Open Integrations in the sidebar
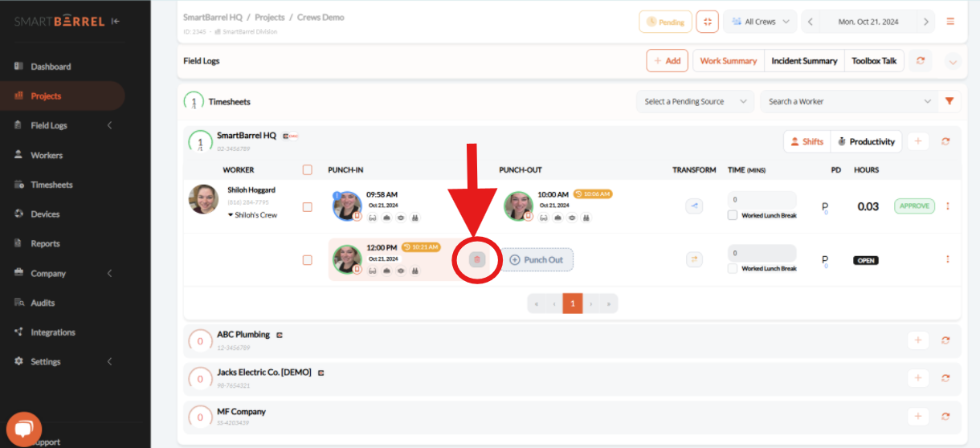The width and height of the screenshot is (980, 448). click(53, 332)
